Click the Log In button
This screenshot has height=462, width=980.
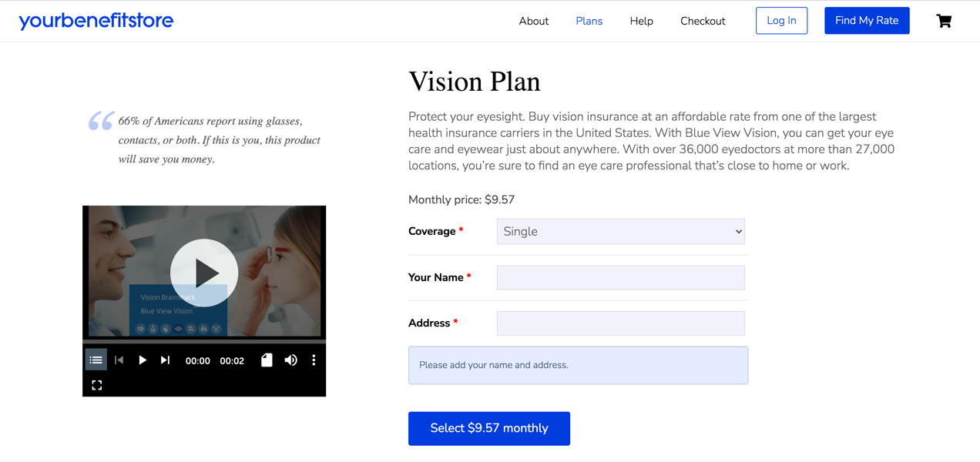pyautogui.click(x=781, y=21)
